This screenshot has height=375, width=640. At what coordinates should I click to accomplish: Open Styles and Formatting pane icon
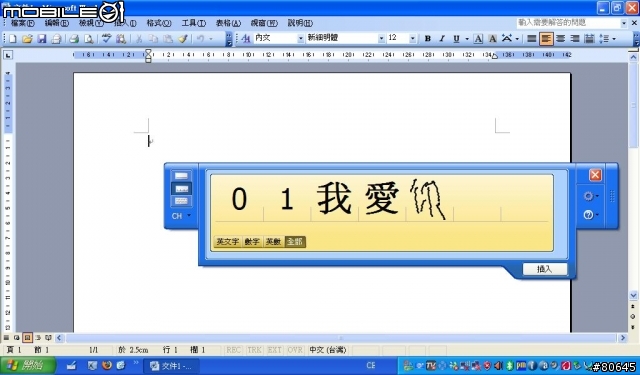coord(246,39)
